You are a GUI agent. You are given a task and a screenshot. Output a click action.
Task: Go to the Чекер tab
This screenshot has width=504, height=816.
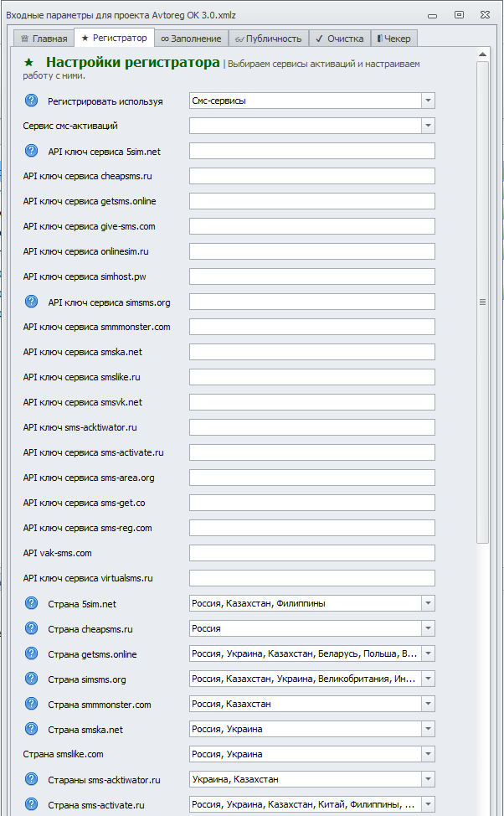click(x=394, y=39)
